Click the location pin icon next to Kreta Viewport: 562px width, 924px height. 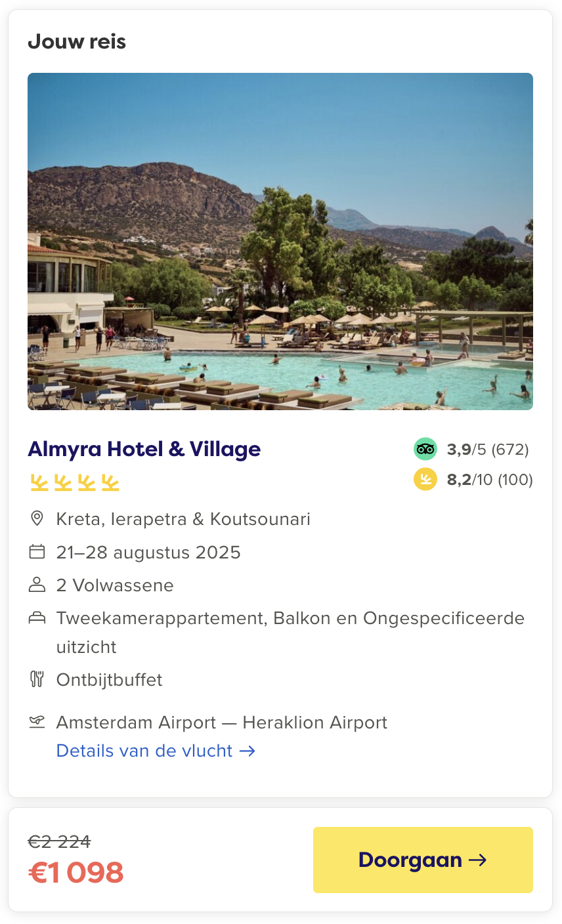(37, 518)
